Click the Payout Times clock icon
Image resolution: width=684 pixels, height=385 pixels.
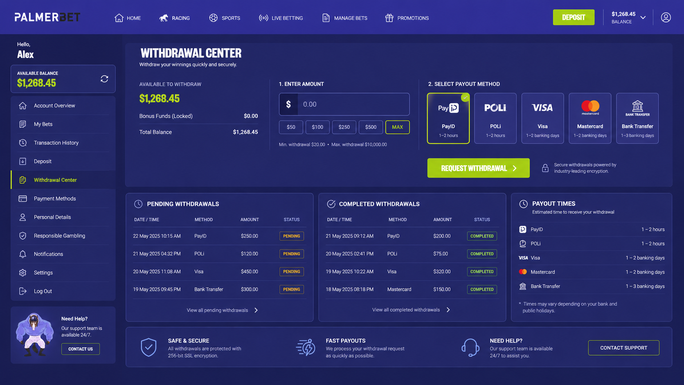coord(523,204)
